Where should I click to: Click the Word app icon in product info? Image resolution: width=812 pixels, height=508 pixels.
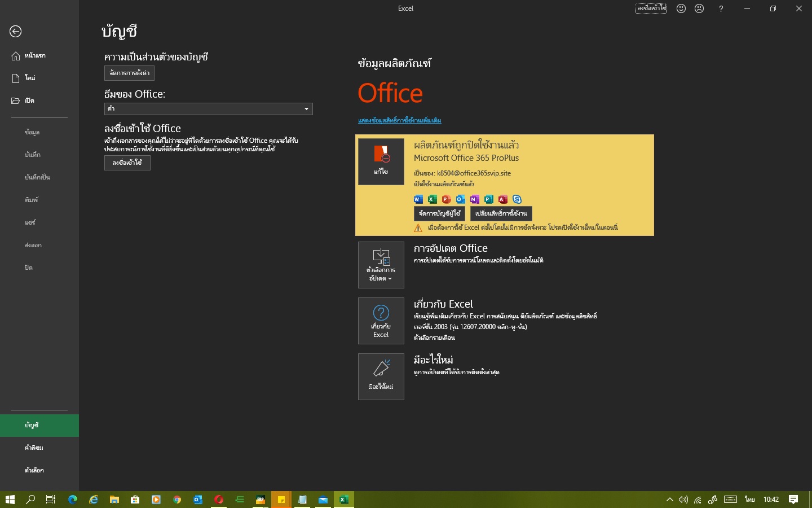(418, 199)
